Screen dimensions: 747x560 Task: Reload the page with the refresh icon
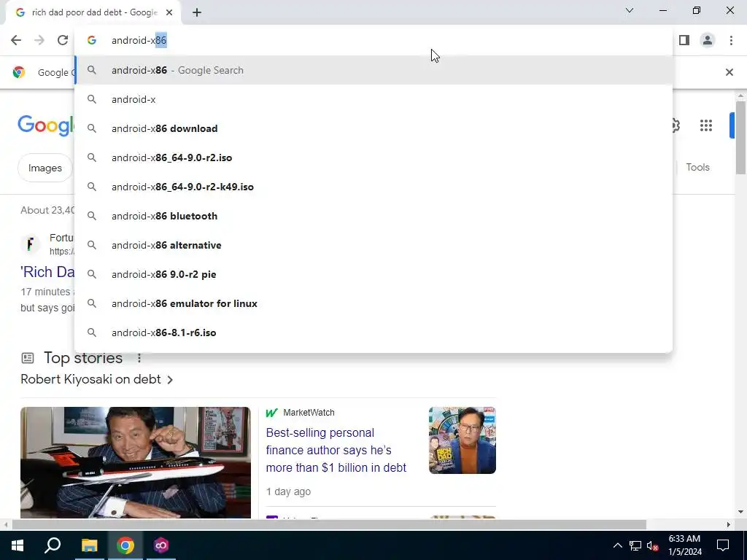coord(63,41)
